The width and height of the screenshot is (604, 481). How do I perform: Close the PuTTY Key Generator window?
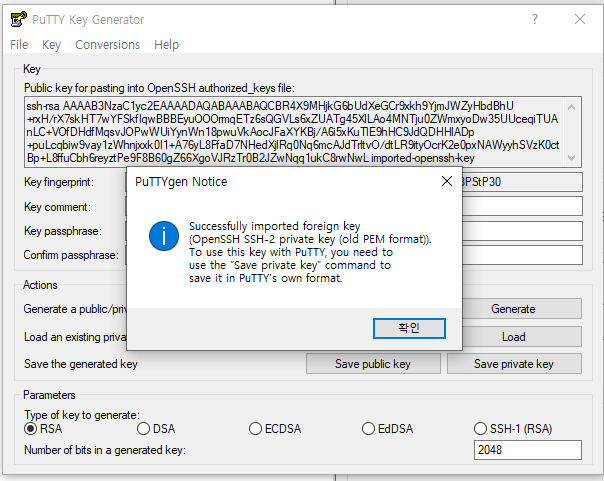(x=580, y=19)
